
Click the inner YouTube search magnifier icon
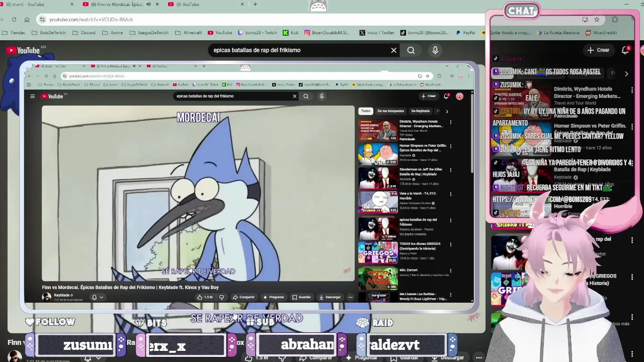point(306,96)
